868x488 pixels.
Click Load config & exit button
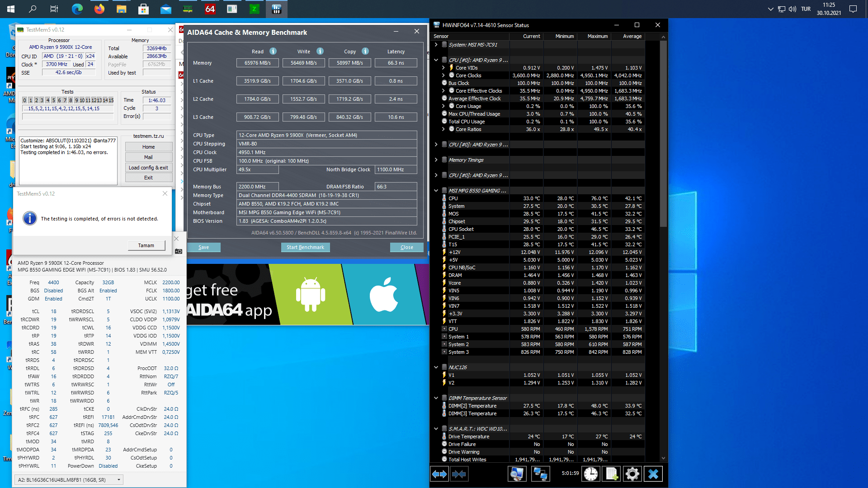(x=148, y=168)
